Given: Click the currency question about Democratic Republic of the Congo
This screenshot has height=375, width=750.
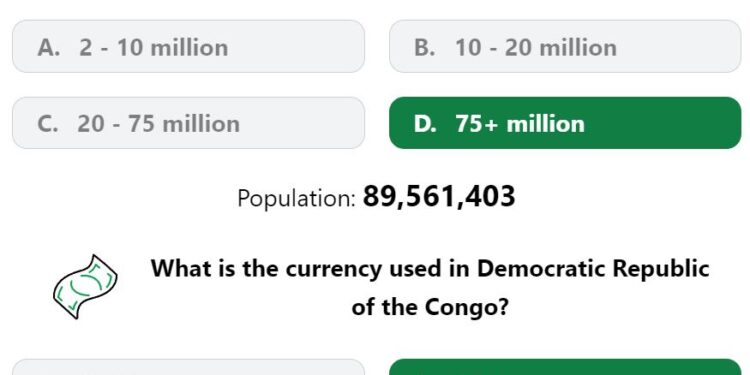Looking at the screenshot, I should (x=430, y=287).
